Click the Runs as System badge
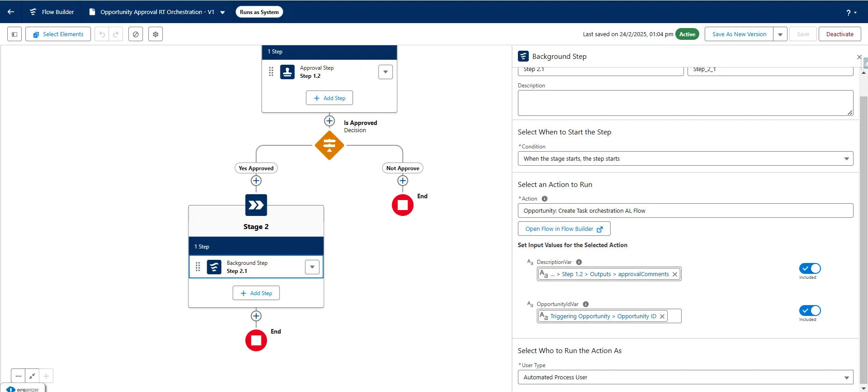Screen dimensions: 868x392 pos(259,12)
